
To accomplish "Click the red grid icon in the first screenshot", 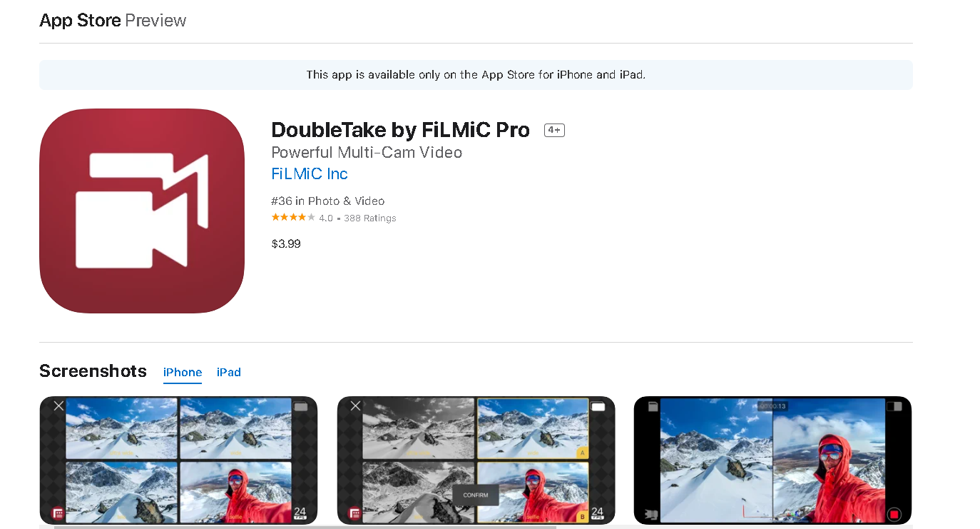I will [56, 513].
